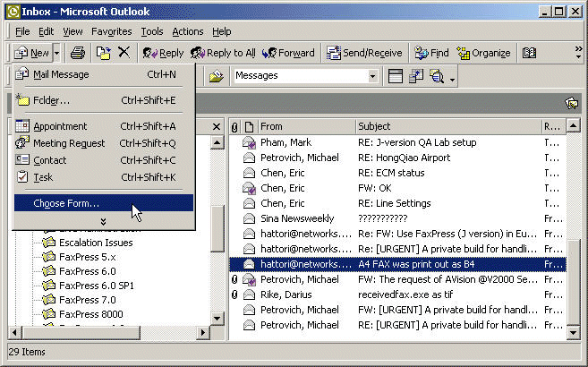Delete selected message with X icon
Image resolution: width=588 pixels, height=367 pixels.
point(124,54)
